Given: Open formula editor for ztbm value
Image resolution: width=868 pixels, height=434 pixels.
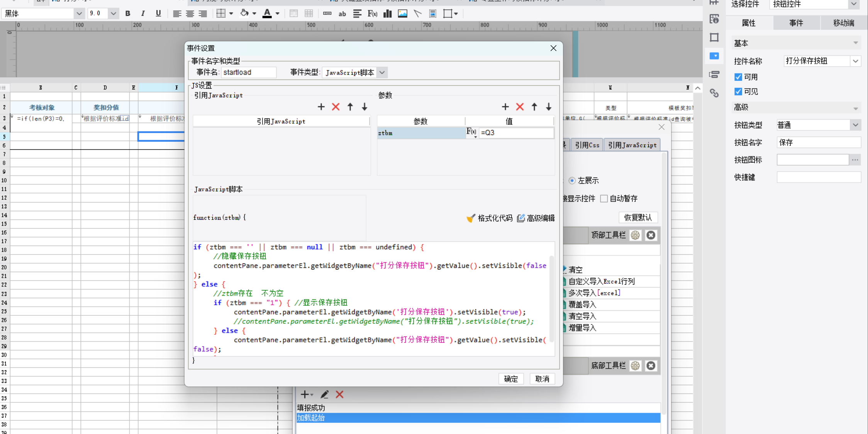Looking at the screenshot, I should click(x=471, y=132).
